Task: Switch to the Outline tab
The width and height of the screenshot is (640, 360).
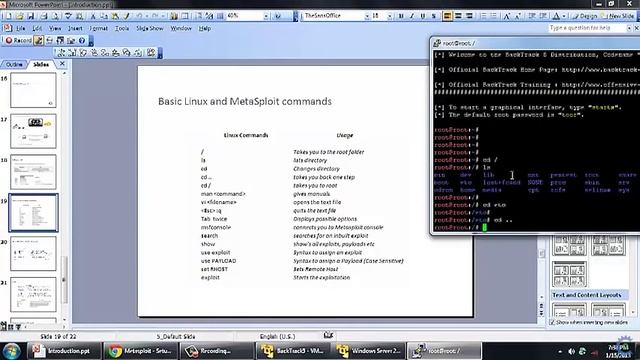Action: [14, 64]
